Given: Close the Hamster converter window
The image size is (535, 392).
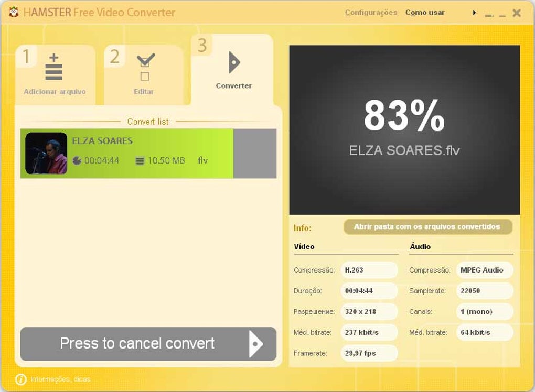Looking at the screenshot, I should click(517, 13).
